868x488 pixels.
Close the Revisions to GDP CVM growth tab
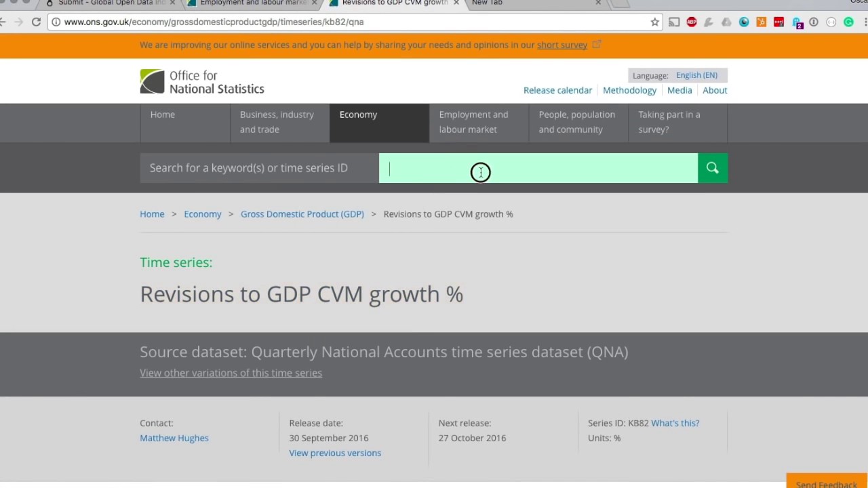click(456, 3)
